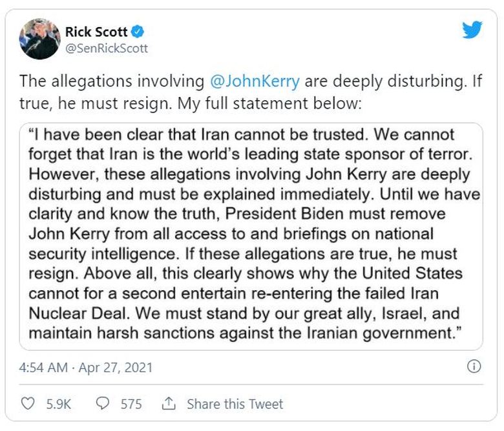Click the share upload arrow icon
The image size is (504, 431).
pos(169,404)
